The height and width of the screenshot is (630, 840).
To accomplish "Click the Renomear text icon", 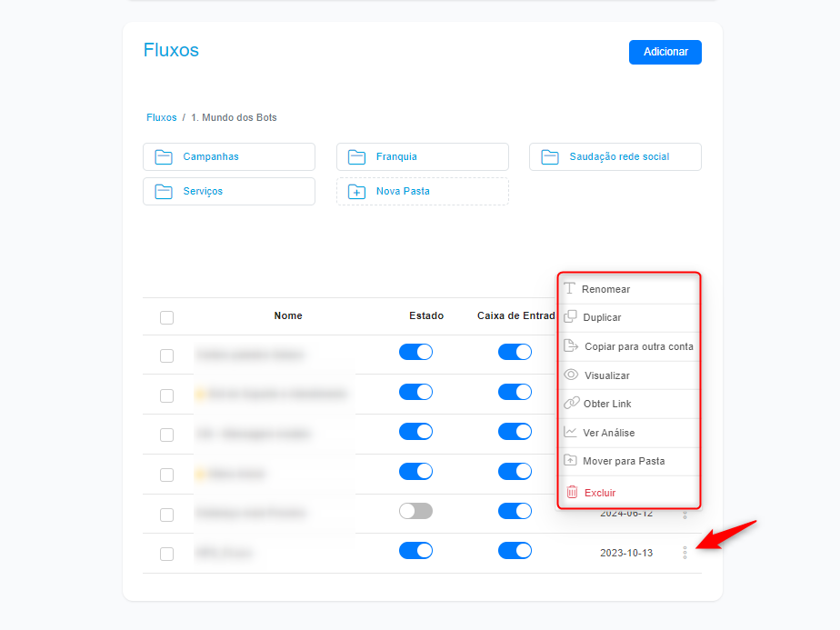I will click(x=570, y=289).
